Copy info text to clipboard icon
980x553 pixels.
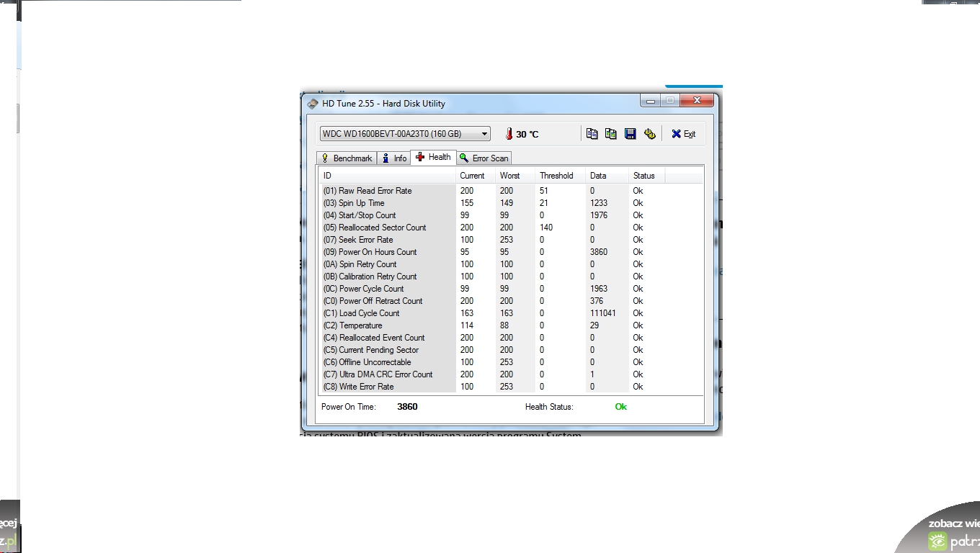click(x=592, y=134)
